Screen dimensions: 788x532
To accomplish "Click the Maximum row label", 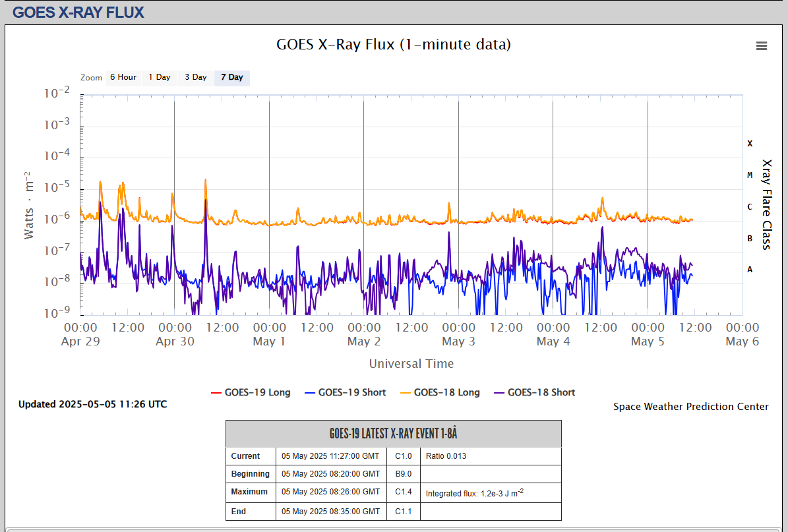I will click(249, 492).
